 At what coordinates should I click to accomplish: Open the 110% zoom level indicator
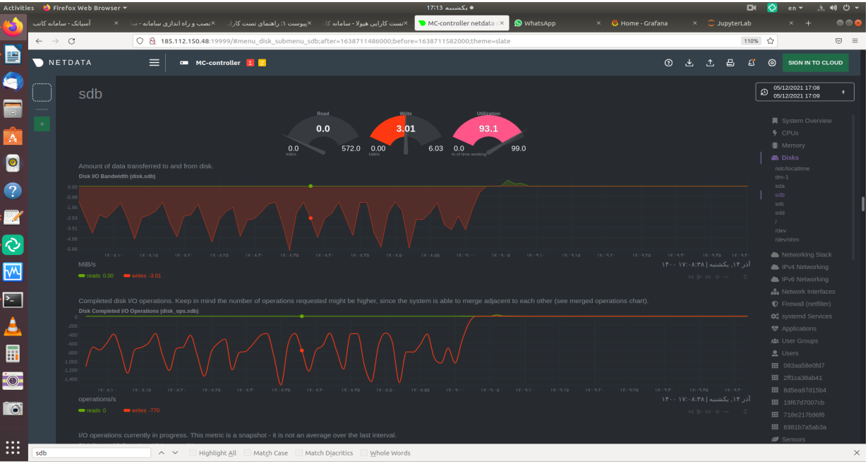pyautogui.click(x=751, y=41)
